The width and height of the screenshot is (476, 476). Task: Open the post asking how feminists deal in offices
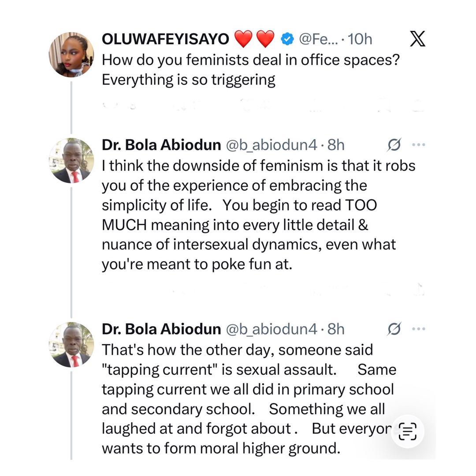coord(250,70)
